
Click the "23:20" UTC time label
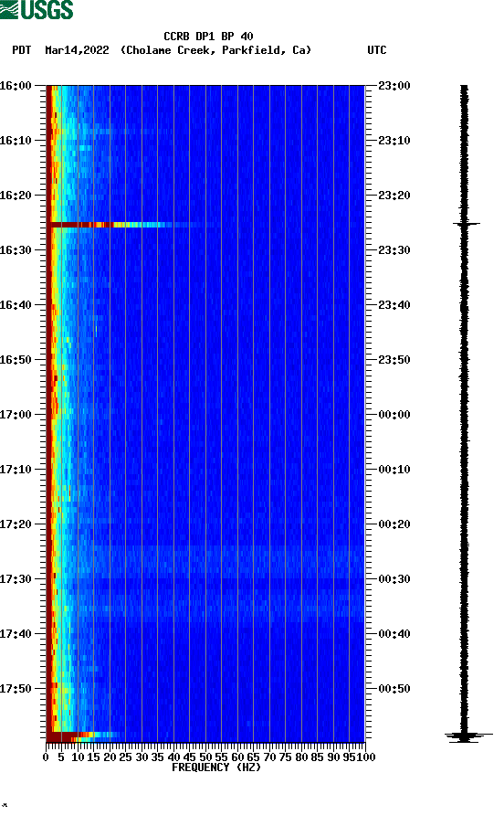394,196
